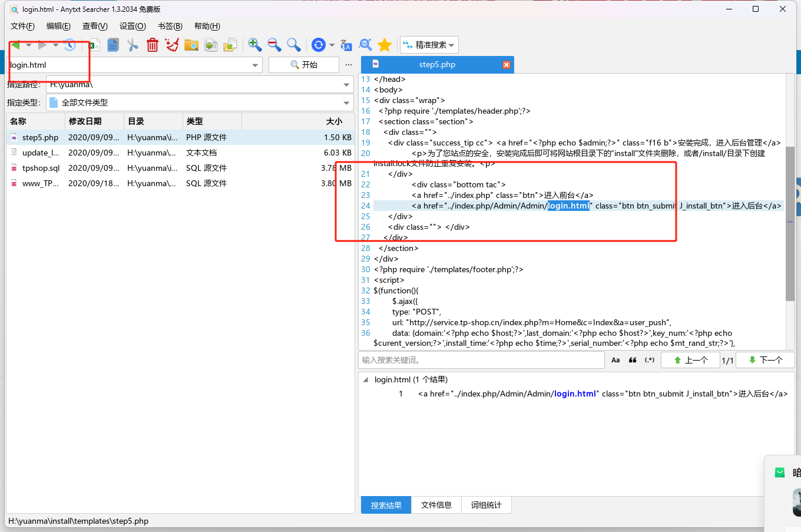Click the red trash delete icon
The height and width of the screenshot is (532, 801).
click(x=153, y=45)
